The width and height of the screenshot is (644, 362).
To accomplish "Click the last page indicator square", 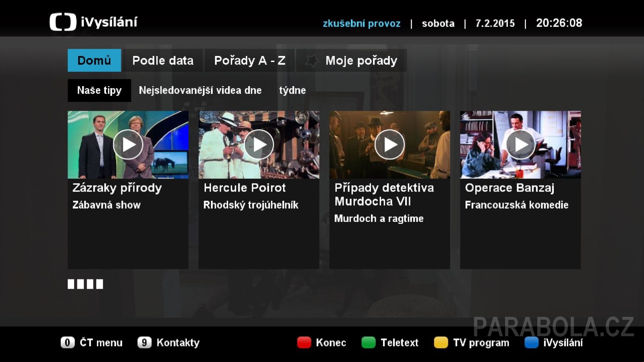I will click(100, 284).
